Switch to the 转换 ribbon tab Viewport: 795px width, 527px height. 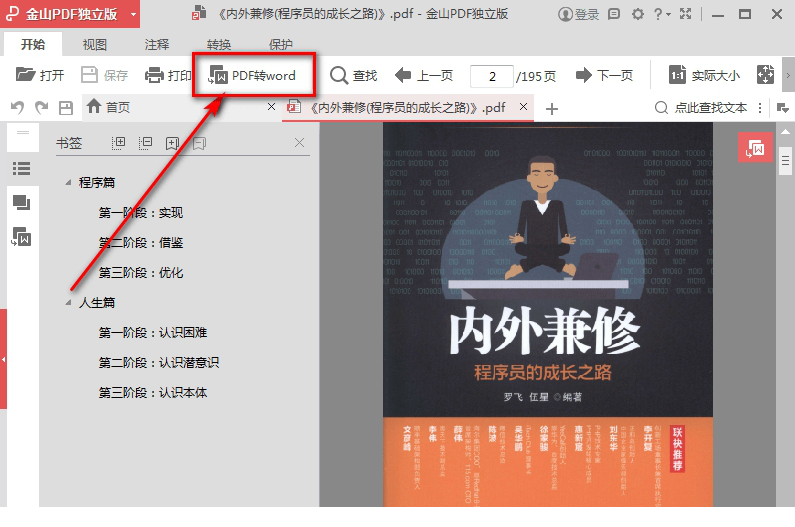coord(219,45)
